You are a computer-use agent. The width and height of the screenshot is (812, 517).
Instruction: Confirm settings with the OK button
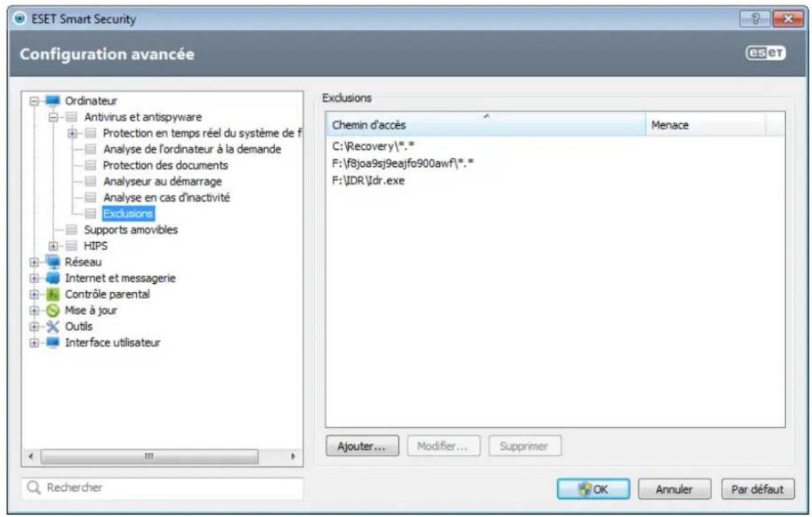coord(593,488)
